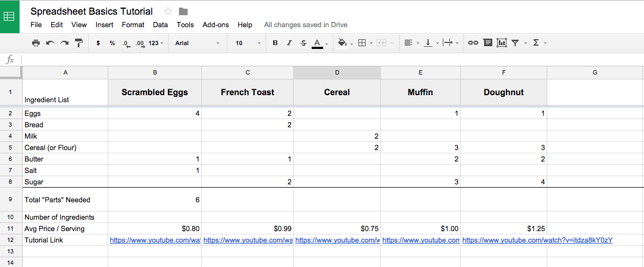
Task: Expand the 123 number format dropdown
Action: 156,43
